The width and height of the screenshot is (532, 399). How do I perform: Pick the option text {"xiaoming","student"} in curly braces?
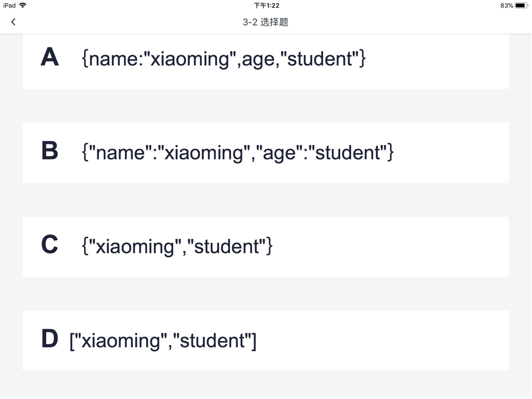tap(177, 247)
